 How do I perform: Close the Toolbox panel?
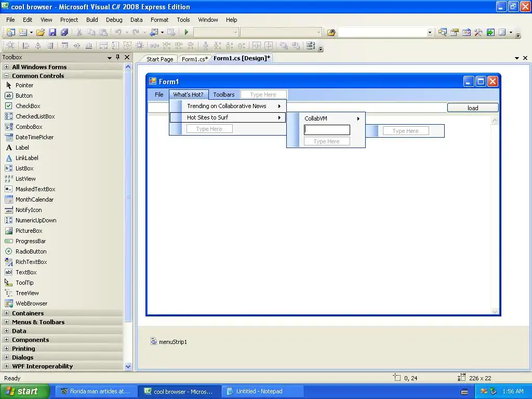tap(127, 57)
